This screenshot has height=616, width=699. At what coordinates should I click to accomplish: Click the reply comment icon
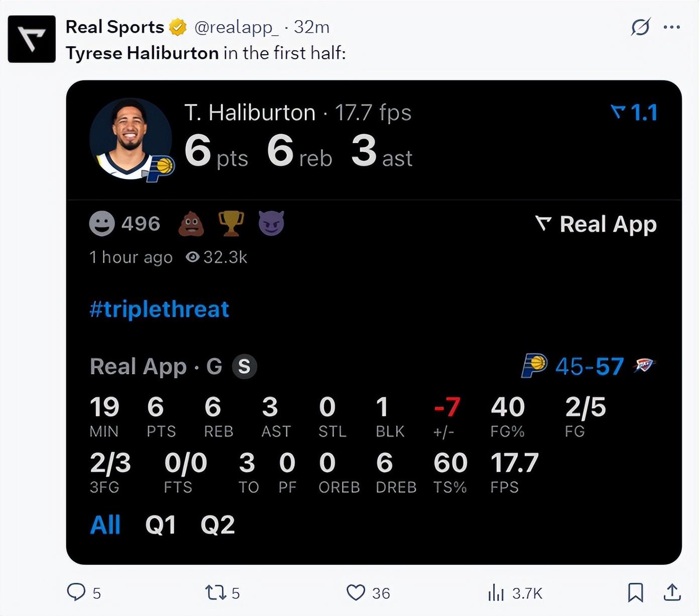coord(76,592)
